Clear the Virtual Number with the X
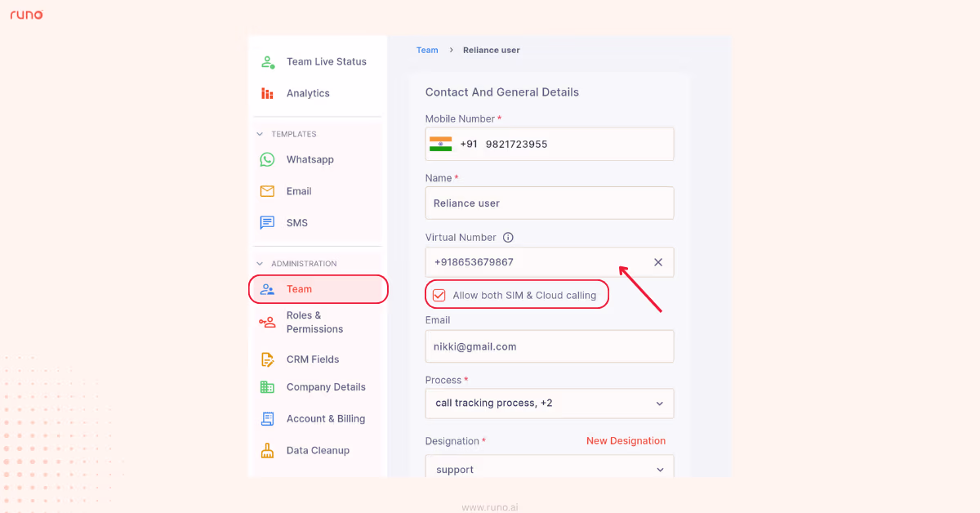Viewport: 980px width, 513px height. [658, 262]
